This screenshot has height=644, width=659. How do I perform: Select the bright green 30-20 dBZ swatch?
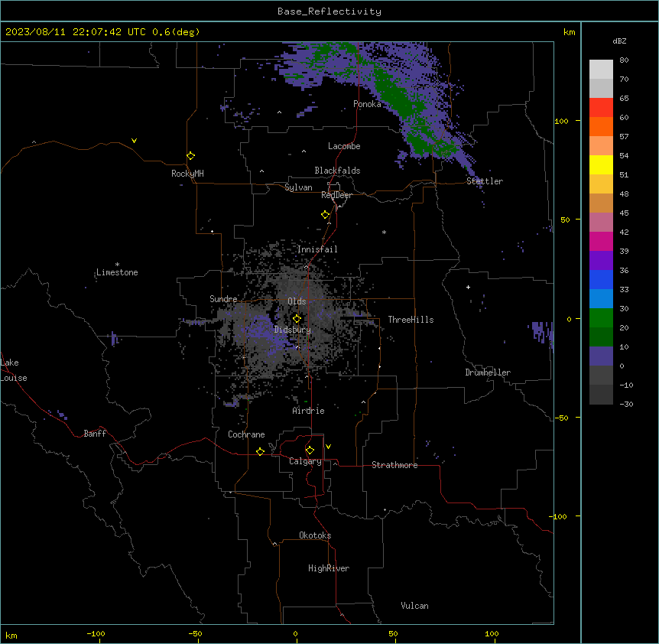coord(601,318)
